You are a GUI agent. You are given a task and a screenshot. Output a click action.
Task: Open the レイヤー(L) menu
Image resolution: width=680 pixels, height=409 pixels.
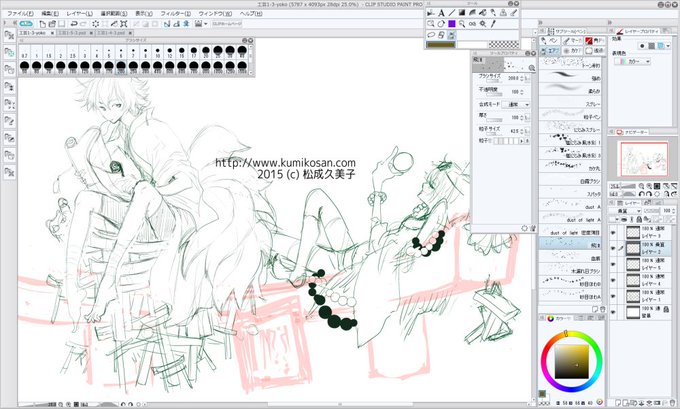pyautogui.click(x=79, y=14)
